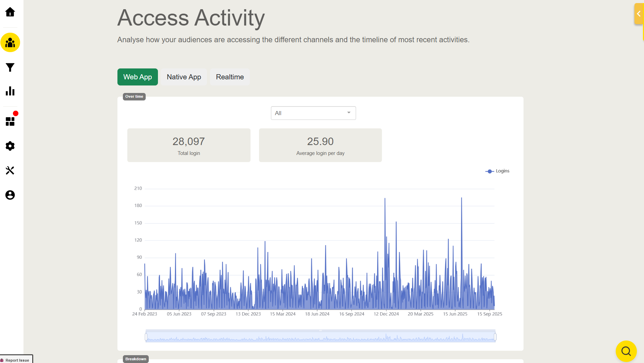Click the 24 Feb 2023 axis label

coord(145,314)
